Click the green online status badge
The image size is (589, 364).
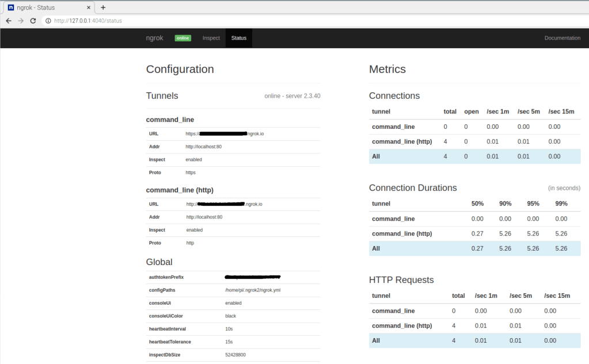pyautogui.click(x=183, y=38)
